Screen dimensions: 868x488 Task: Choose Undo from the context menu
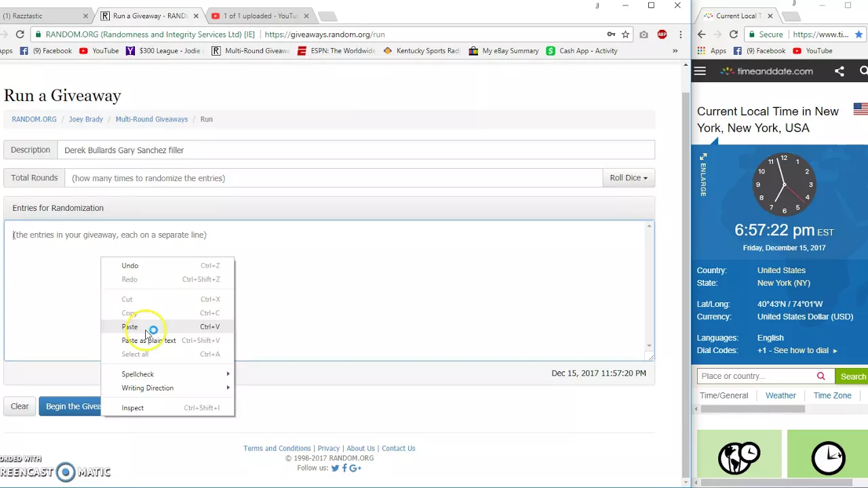pos(167,266)
